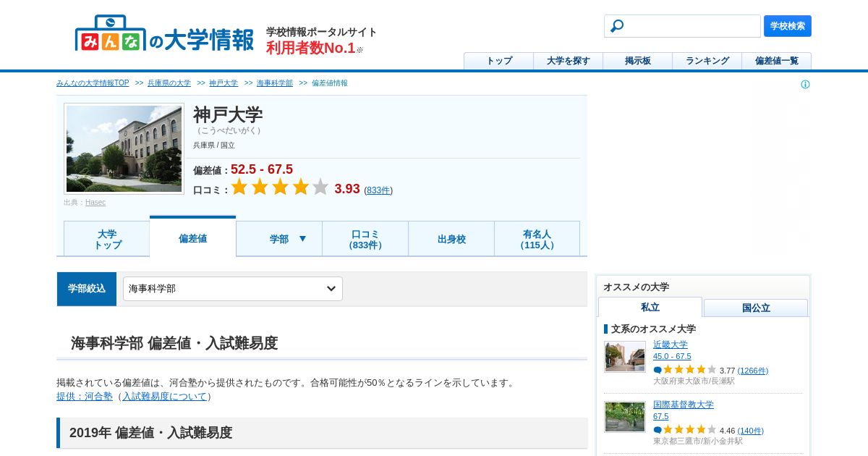The image size is (868, 456).
Task: Open the 掲示板 navigation item
Action: 638,61
